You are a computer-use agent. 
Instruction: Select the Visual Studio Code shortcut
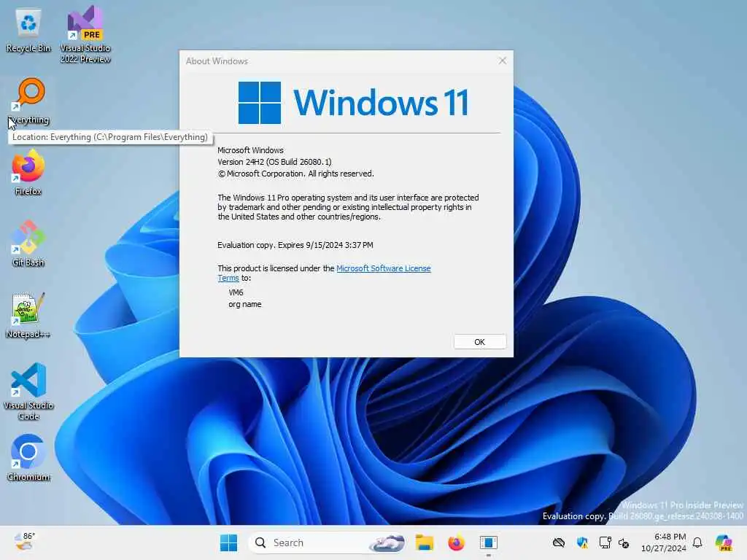point(28,392)
